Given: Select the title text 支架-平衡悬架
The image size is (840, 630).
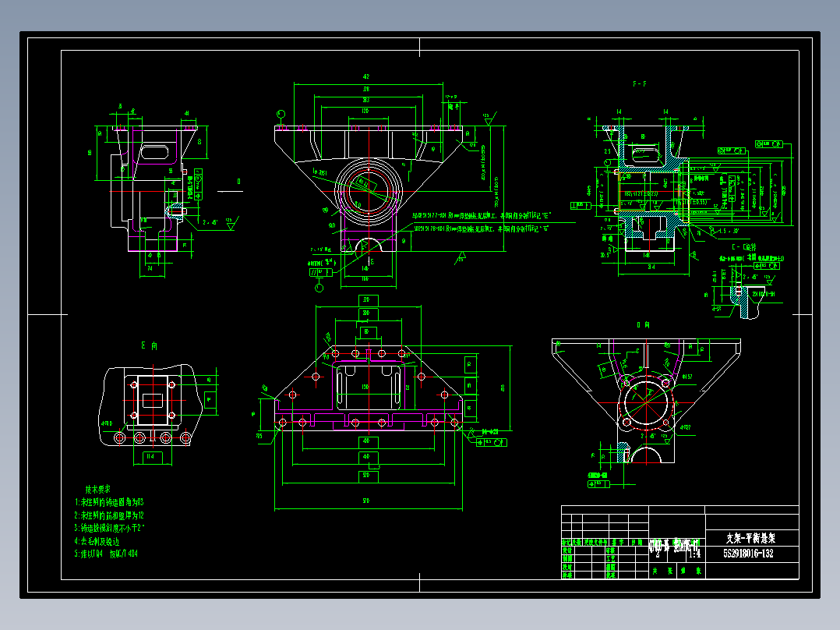Looking at the screenshot, I should point(750,538).
